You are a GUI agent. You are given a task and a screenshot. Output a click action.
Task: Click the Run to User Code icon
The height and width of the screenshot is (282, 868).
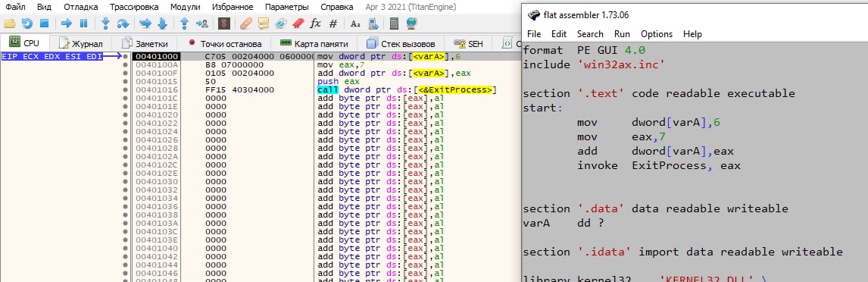click(x=202, y=23)
